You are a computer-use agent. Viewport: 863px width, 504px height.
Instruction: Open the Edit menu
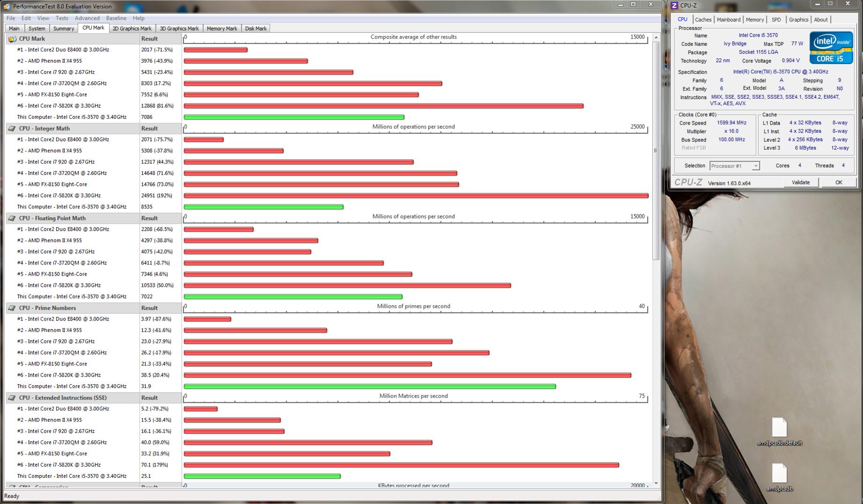pyautogui.click(x=26, y=18)
